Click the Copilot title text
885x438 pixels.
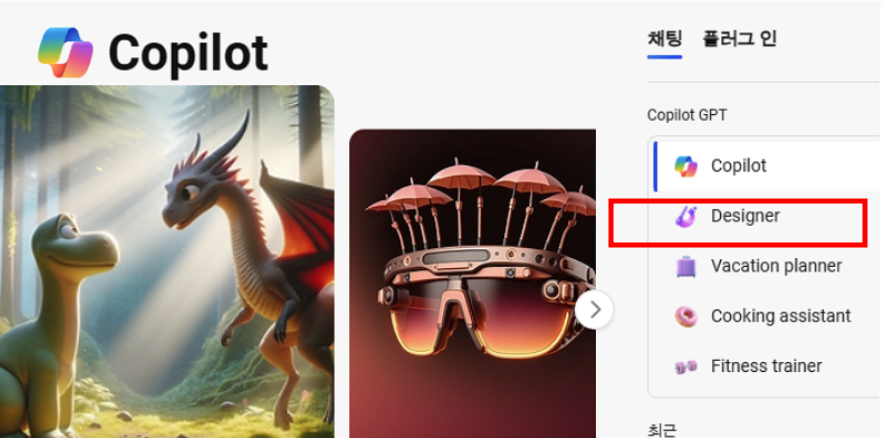188,53
